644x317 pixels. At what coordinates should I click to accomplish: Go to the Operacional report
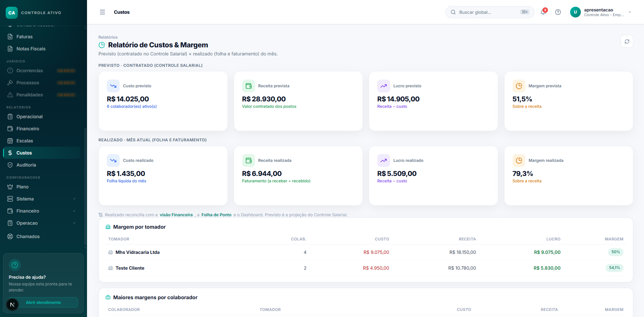tap(42, 117)
